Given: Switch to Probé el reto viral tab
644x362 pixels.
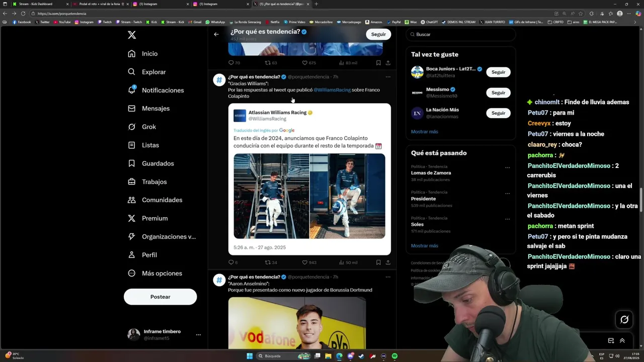Looking at the screenshot, I should tap(101, 4).
